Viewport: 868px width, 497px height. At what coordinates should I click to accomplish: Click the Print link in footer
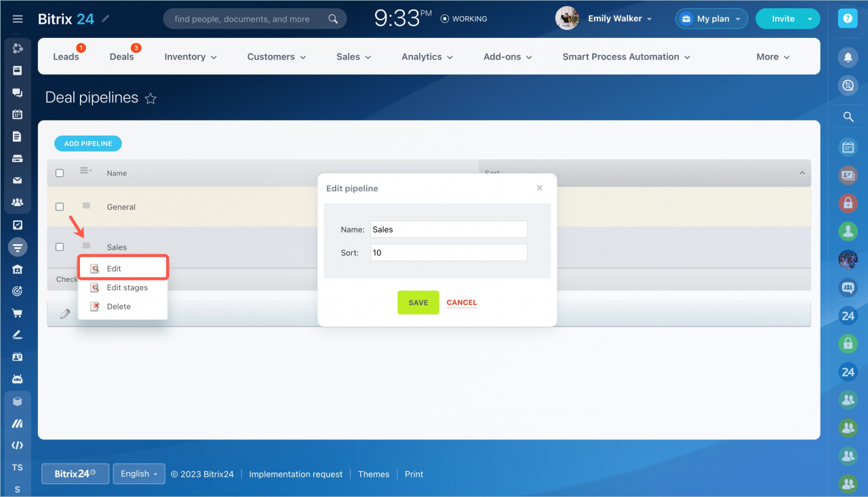click(x=414, y=474)
